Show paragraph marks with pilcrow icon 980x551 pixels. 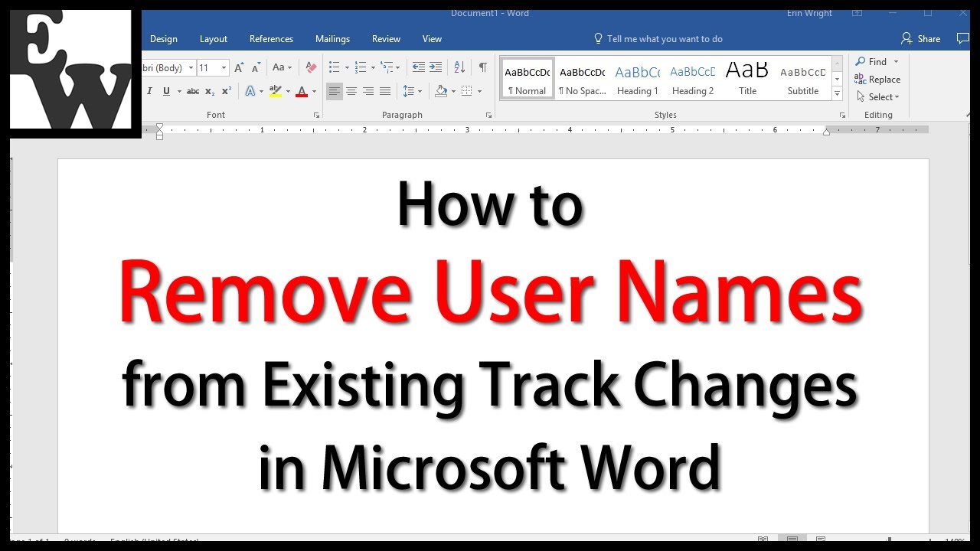[x=482, y=67]
